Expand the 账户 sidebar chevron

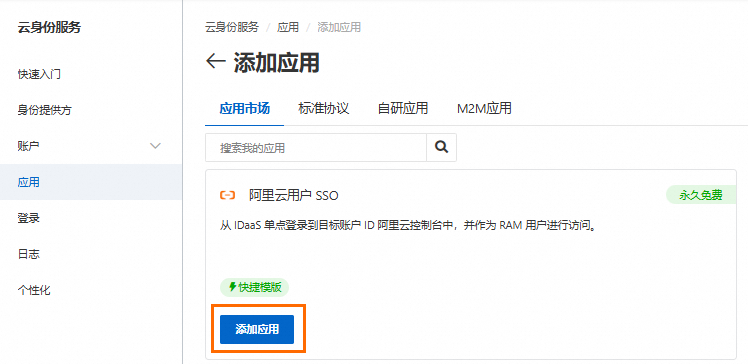pos(156,146)
